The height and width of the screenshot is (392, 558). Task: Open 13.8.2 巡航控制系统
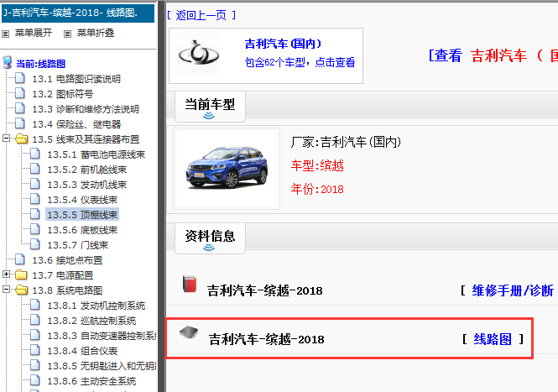tap(91, 321)
